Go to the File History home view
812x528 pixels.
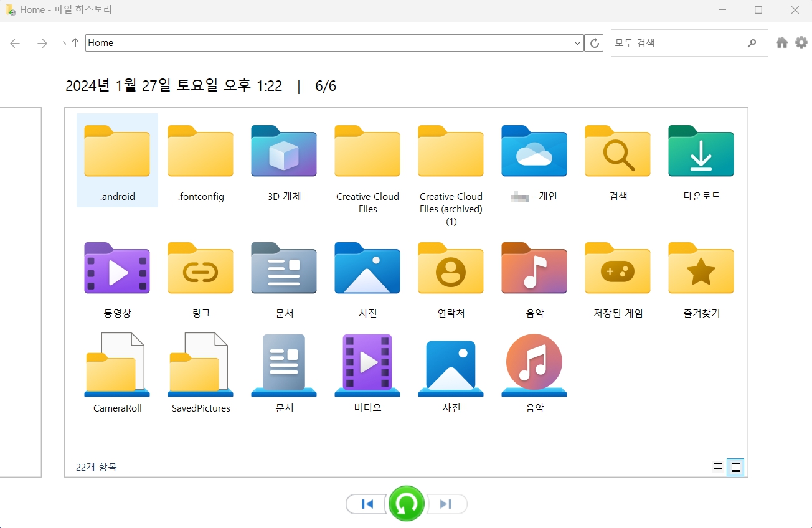coord(781,42)
